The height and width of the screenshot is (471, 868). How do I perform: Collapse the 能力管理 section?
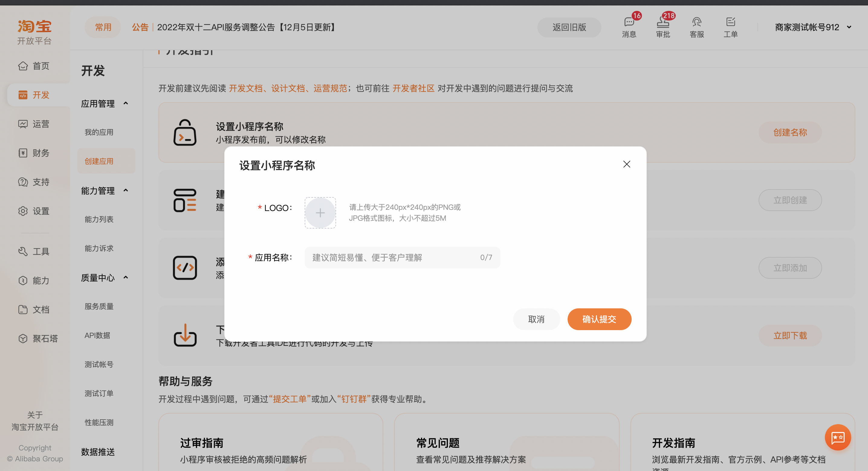(x=126, y=190)
